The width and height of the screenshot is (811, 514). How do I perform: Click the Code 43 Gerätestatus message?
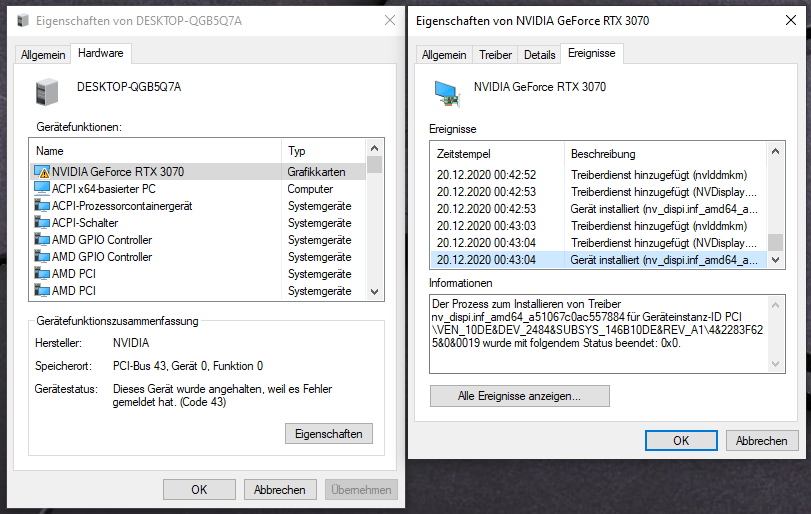pyautogui.click(x=222, y=396)
